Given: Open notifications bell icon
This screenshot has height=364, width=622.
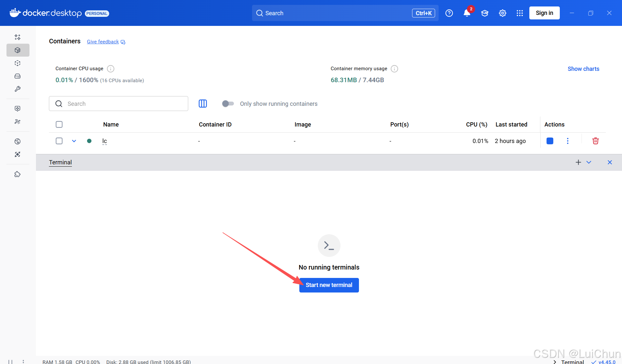Looking at the screenshot, I should pos(466,13).
